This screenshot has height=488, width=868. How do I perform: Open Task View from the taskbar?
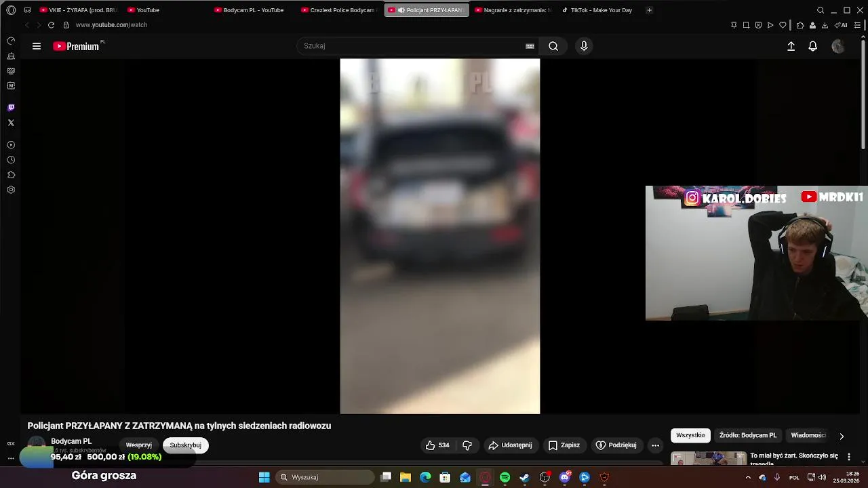(386, 477)
